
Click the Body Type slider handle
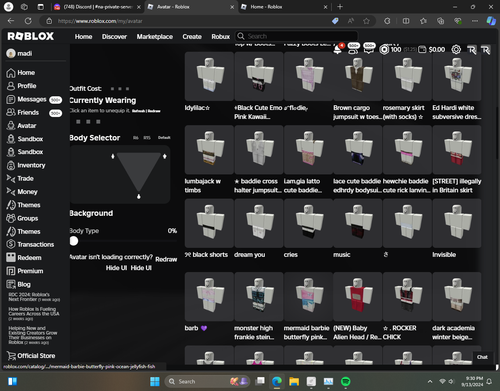(74, 241)
